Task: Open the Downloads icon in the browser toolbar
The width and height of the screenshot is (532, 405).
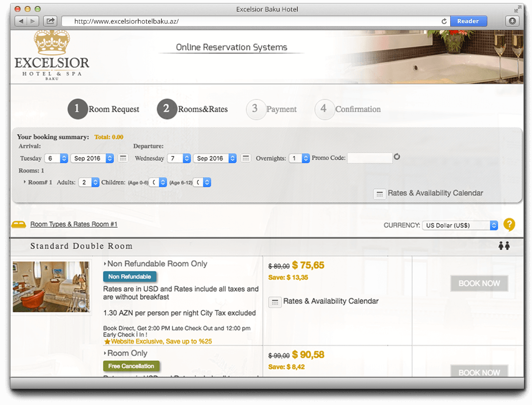Action: tap(512, 21)
